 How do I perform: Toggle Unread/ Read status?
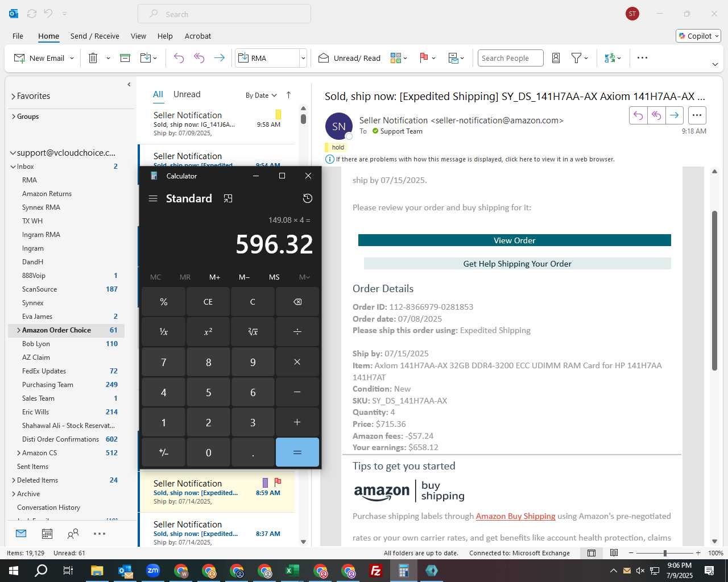click(x=349, y=58)
